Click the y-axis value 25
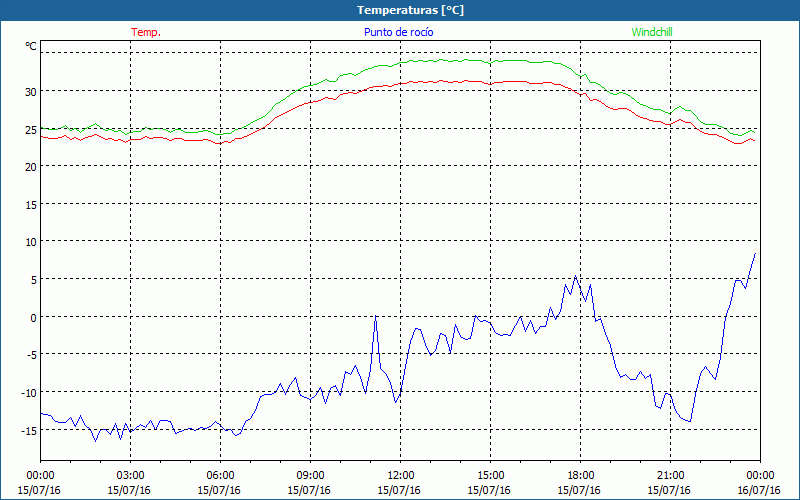The image size is (800, 500). pyautogui.click(x=31, y=130)
